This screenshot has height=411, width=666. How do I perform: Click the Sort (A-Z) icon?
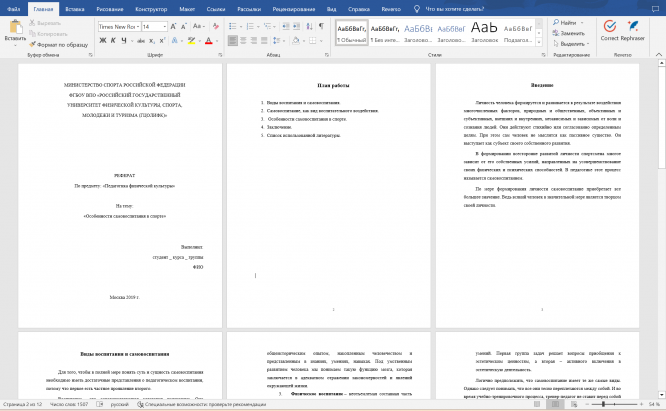[310, 26]
